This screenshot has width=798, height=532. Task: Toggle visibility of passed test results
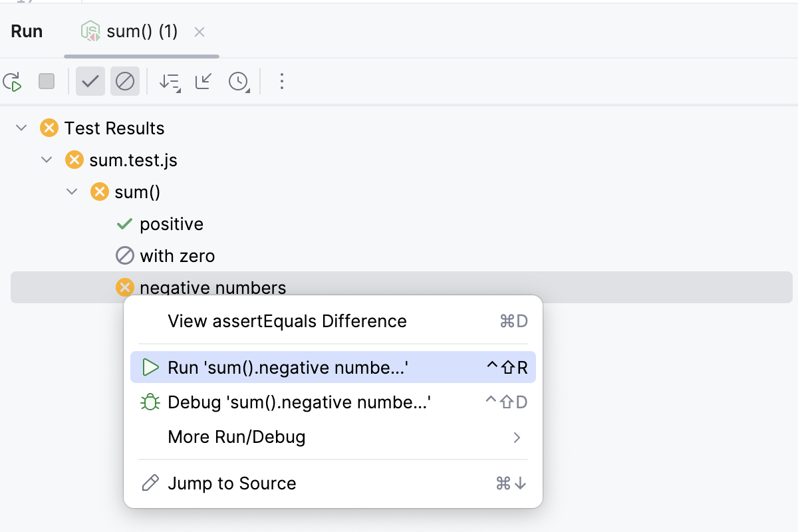click(x=90, y=81)
